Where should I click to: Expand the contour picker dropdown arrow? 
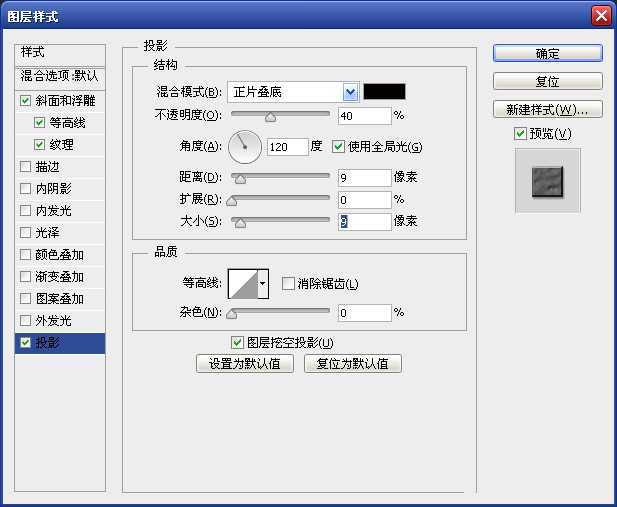[x=263, y=284]
